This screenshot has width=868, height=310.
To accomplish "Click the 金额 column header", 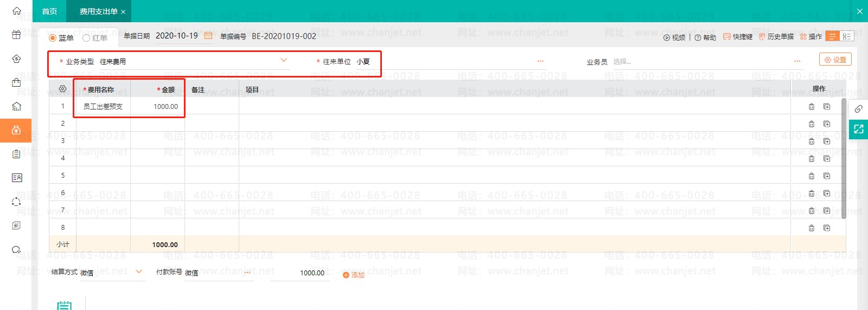I will point(157,89).
